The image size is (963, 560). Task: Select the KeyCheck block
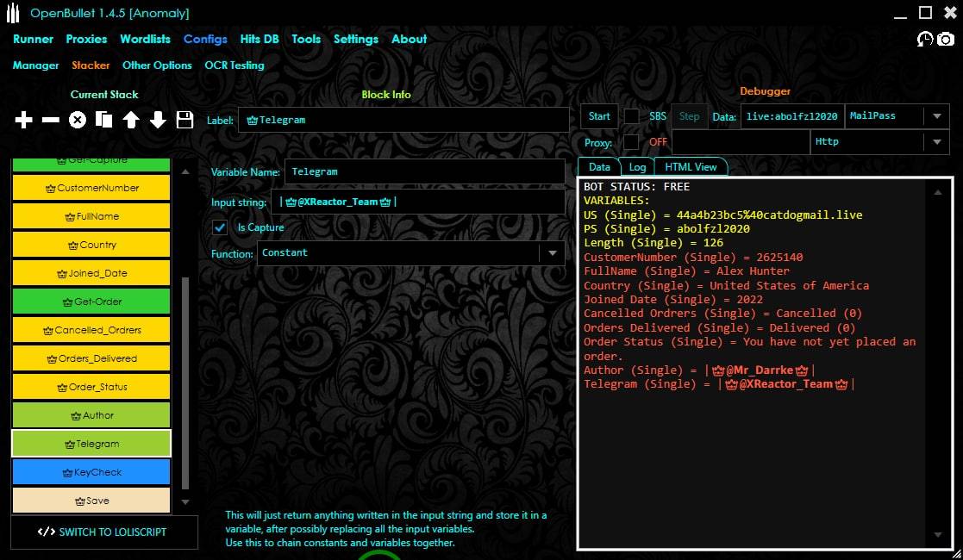pos(91,472)
